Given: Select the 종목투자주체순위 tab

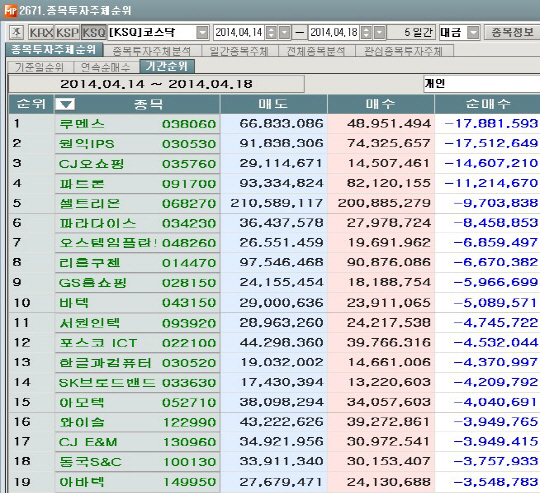Looking at the screenshot, I should pos(54,50).
